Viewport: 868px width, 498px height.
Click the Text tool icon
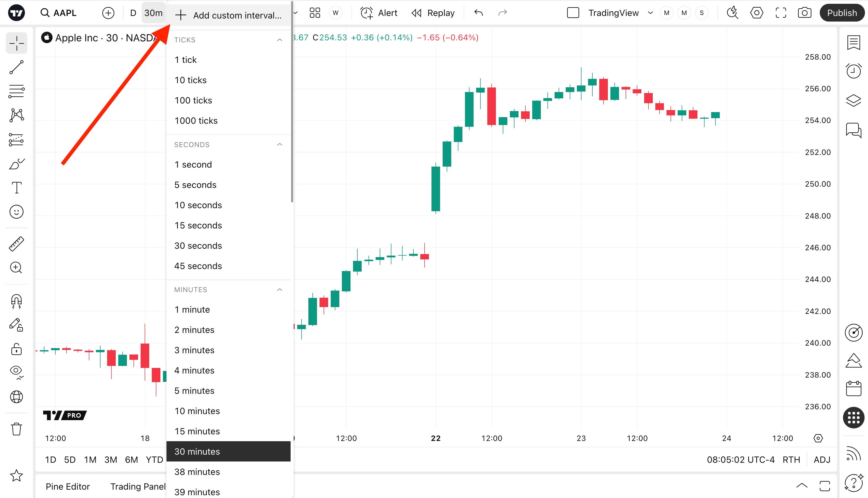tap(16, 187)
